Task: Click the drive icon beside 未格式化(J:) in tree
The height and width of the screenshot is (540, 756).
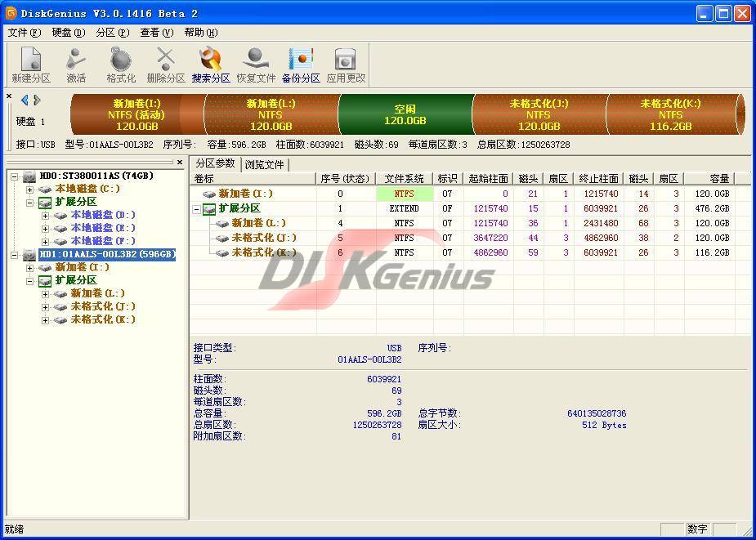Action: click(60, 306)
